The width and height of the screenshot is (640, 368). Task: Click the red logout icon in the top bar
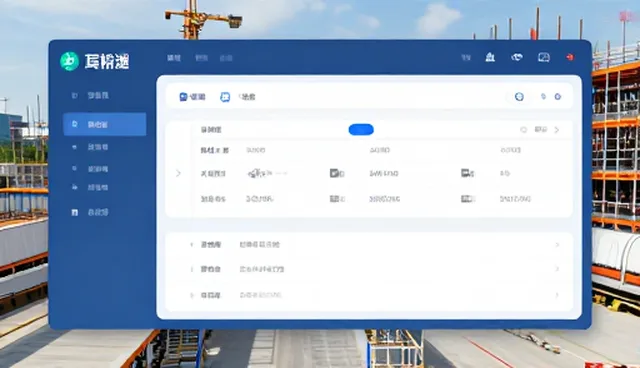point(570,57)
